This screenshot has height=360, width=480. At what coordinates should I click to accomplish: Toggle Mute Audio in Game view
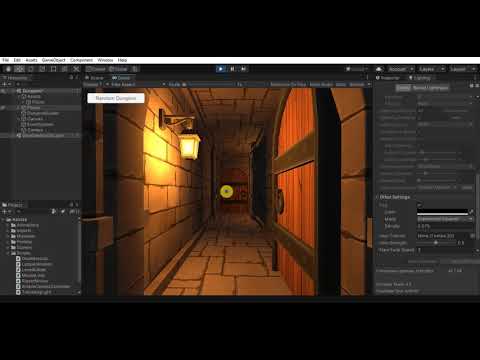coord(321,84)
